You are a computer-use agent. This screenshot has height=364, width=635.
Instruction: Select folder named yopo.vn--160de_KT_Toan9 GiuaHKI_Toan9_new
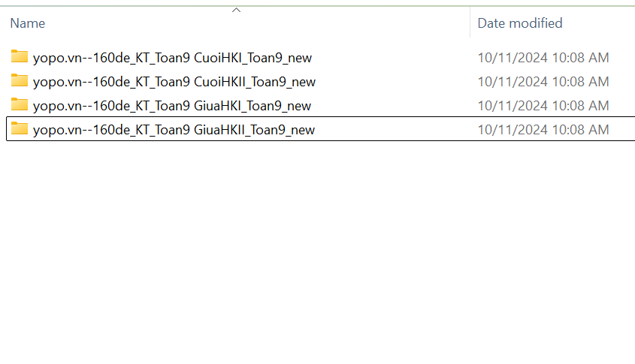(171, 106)
